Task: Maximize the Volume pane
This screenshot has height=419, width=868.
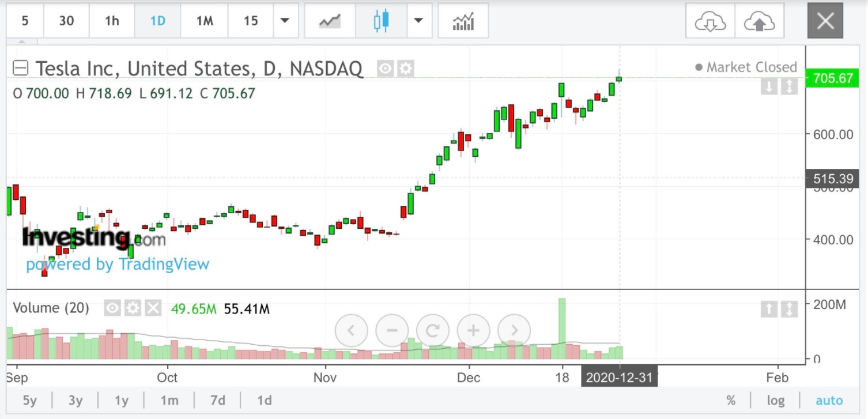Action: [x=788, y=309]
